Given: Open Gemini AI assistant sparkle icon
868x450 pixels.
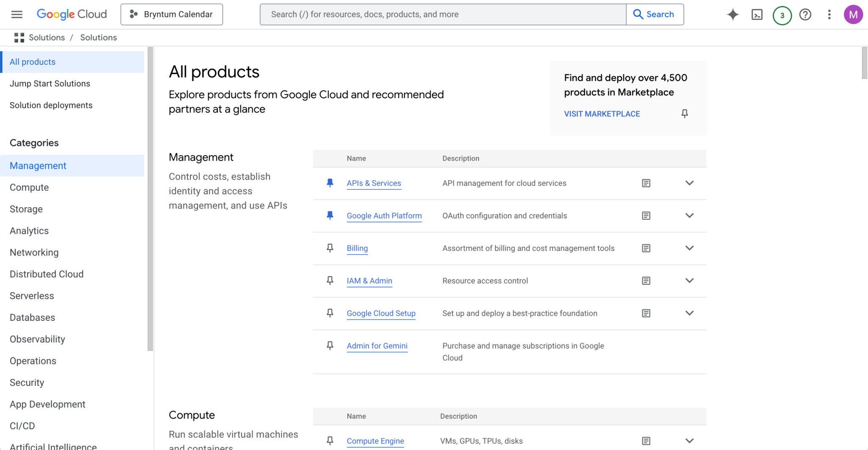Looking at the screenshot, I should (733, 14).
